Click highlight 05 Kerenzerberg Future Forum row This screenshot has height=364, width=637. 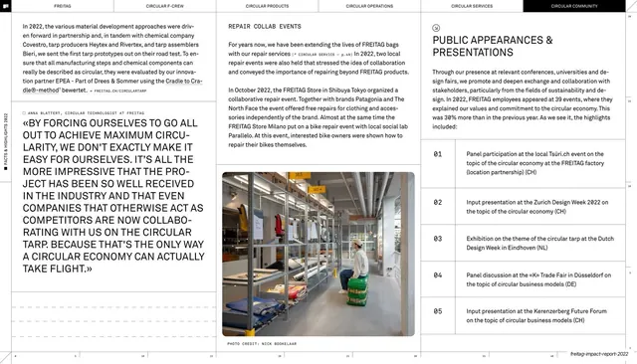tap(524, 315)
